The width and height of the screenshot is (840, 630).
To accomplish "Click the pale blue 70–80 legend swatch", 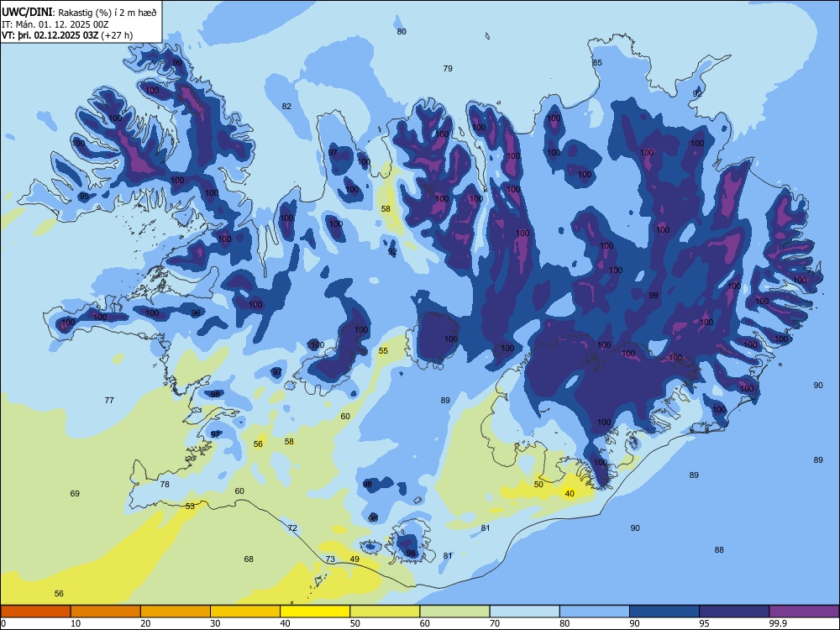I will 524,612.
